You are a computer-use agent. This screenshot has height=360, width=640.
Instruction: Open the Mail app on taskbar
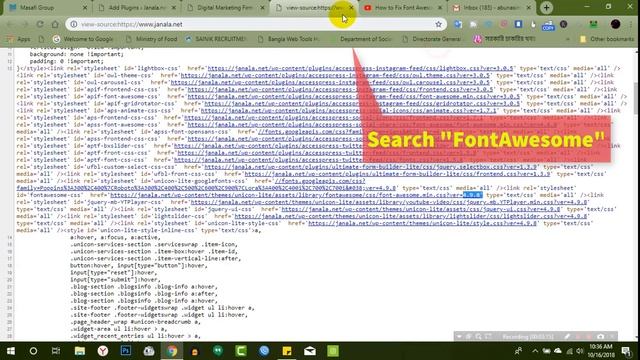coord(310,351)
